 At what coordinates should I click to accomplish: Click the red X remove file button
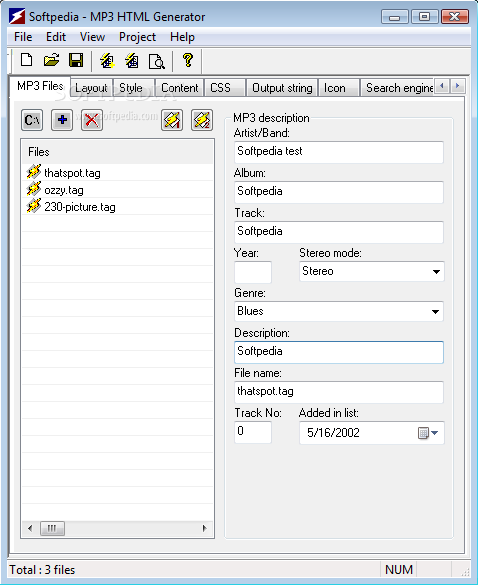[92, 120]
